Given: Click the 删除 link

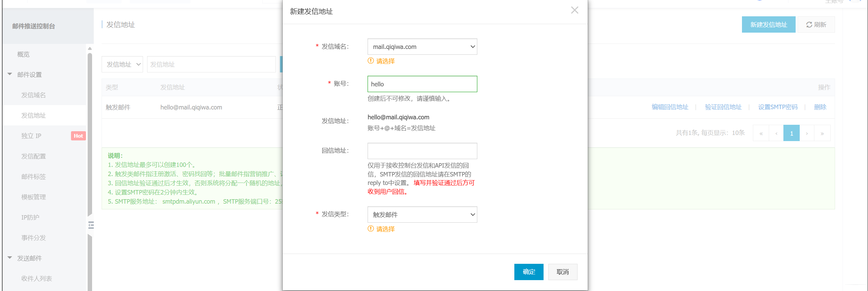Looking at the screenshot, I should [820, 107].
